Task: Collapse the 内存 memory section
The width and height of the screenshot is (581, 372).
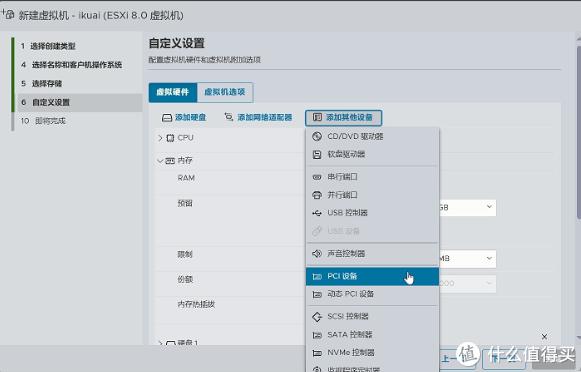Action: tap(160, 161)
